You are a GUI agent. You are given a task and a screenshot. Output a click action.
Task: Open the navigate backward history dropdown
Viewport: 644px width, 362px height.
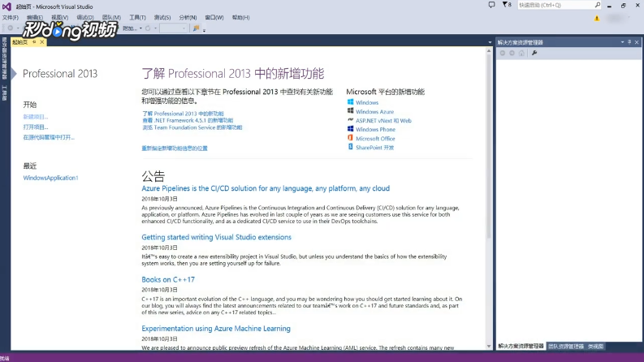point(18,28)
